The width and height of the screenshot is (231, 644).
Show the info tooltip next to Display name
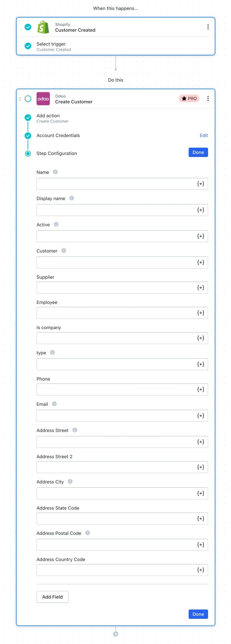point(71,198)
